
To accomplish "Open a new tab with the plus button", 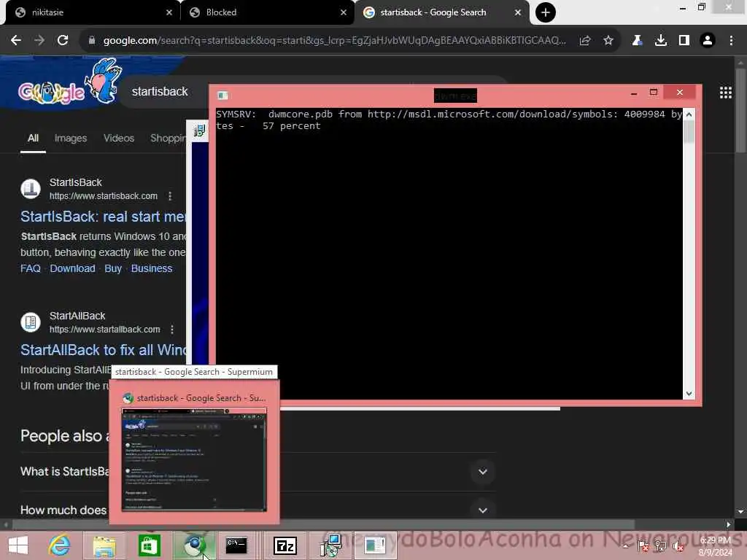I will click(x=546, y=12).
